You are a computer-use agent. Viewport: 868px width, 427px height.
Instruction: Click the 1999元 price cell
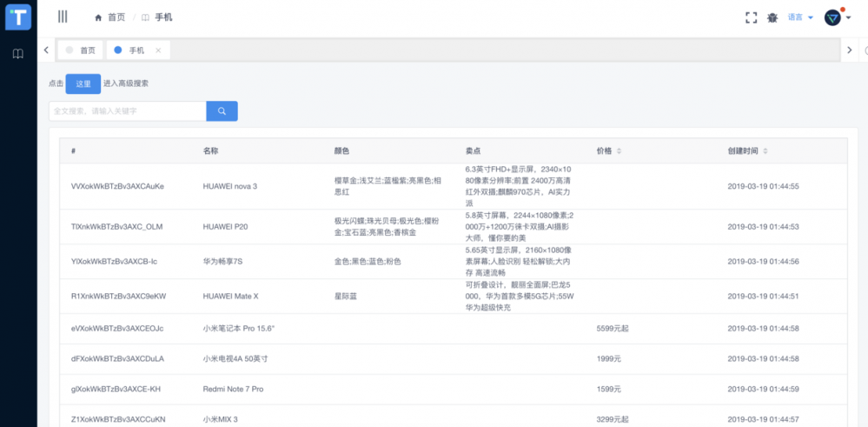click(x=609, y=359)
